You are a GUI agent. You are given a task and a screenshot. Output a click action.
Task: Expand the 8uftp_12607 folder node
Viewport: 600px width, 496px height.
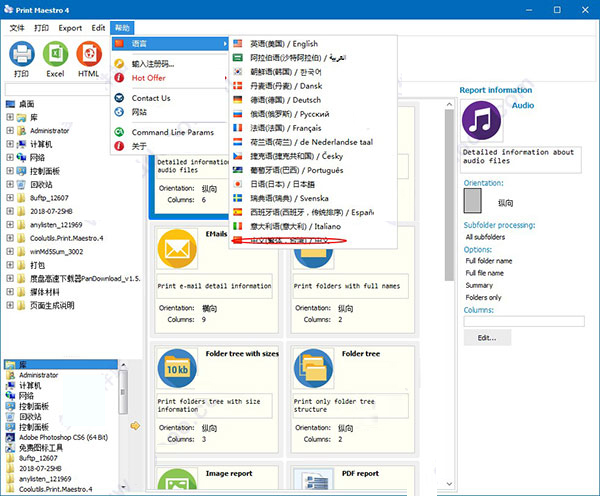[x=10, y=198]
